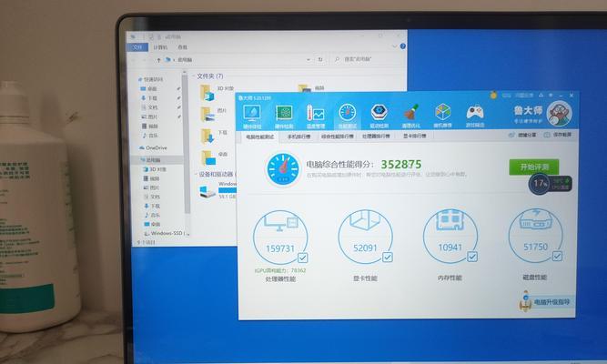
Task: Click the green 开始评测 button
Action: coord(534,167)
